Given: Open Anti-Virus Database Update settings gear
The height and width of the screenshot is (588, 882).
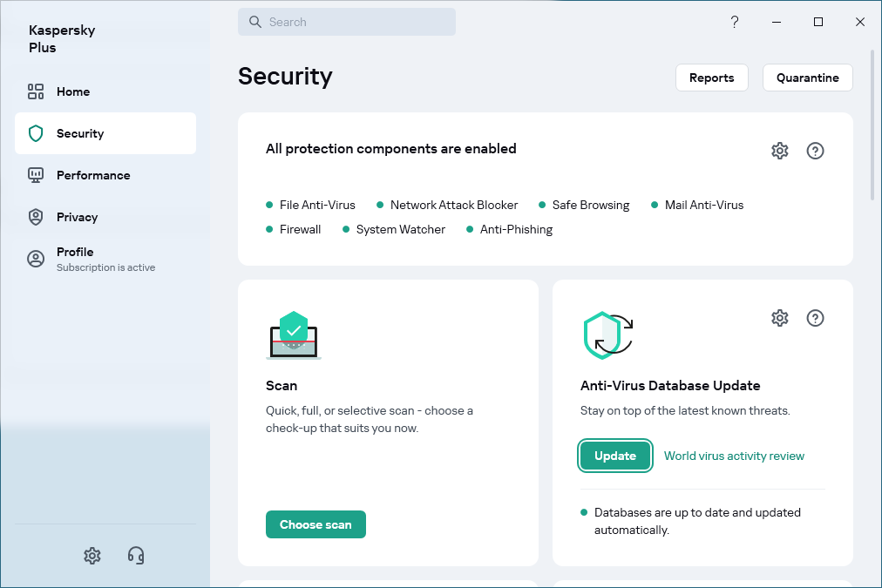Looking at the screenshot, I should 779,318.
